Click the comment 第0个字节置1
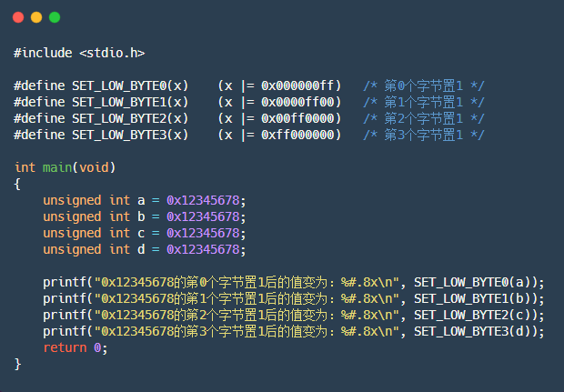This screenshot has height=392, width=564. (423, 85)
